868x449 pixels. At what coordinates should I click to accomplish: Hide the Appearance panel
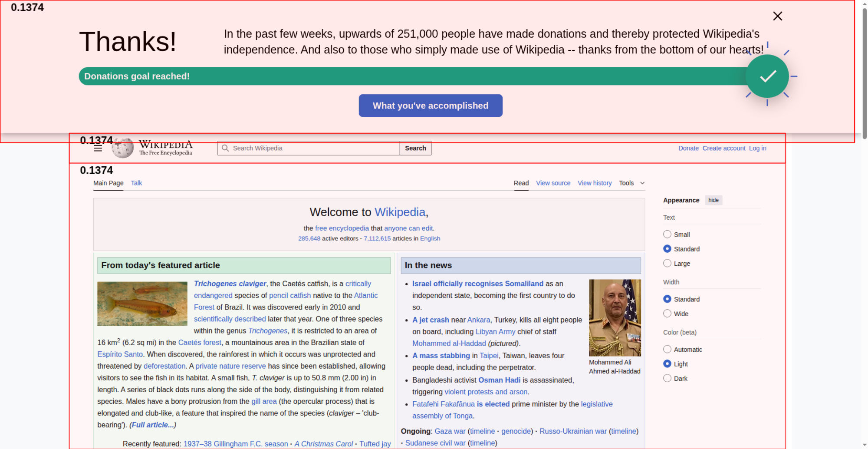pyautogui.click(x=713, y=200)
